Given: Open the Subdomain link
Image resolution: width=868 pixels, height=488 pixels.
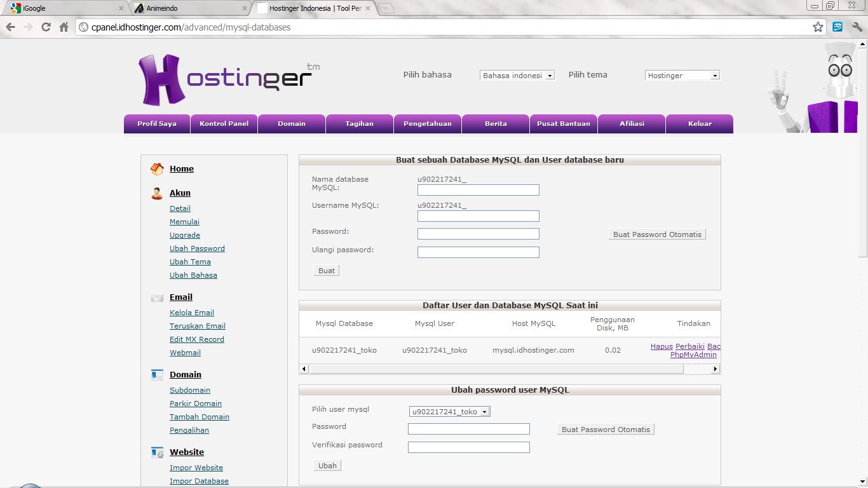Looking at the screenshot, I should (x=190, y=390).
